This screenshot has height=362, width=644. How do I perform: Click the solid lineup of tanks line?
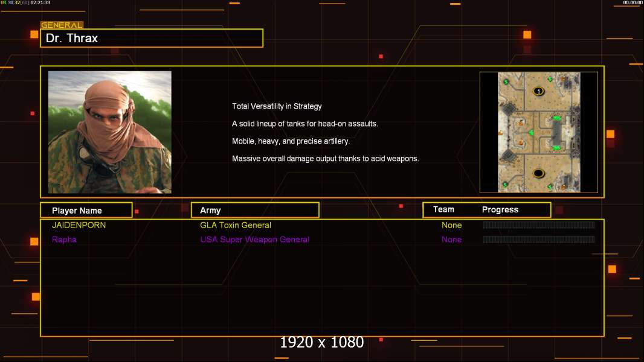click(304, 124)
